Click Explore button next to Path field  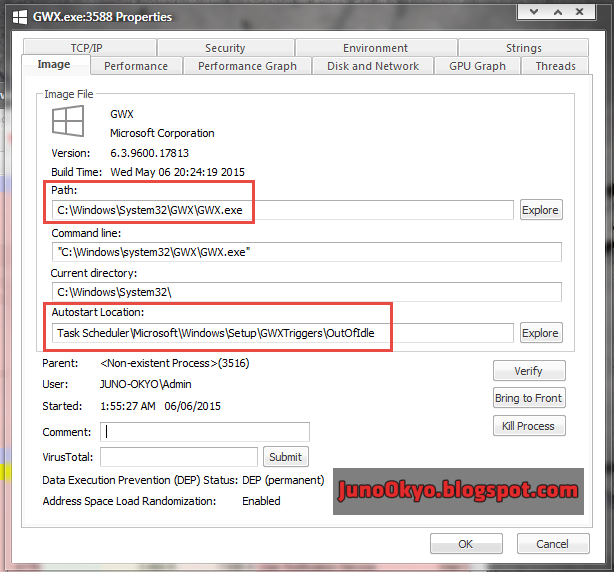(x=541, y=210)
